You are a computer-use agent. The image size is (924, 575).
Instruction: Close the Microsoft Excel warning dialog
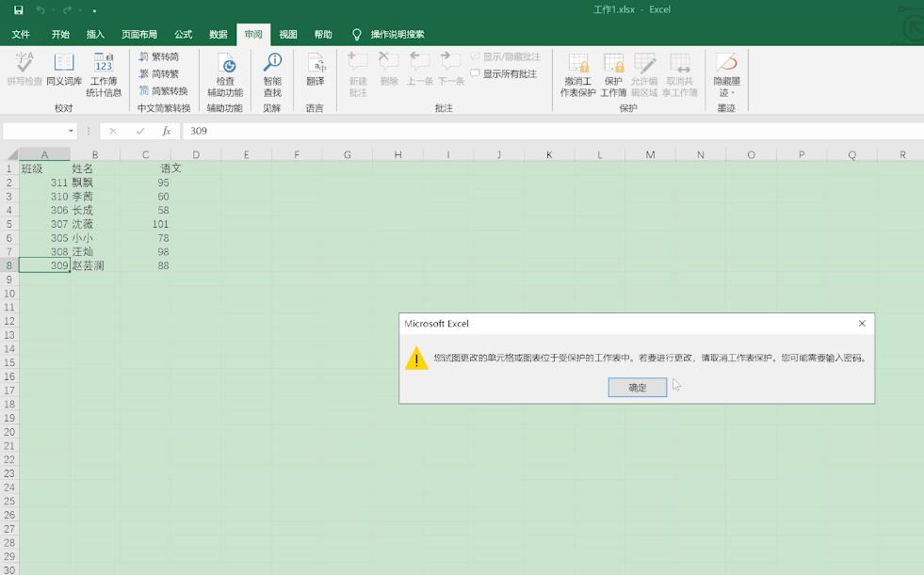point(862,324)
